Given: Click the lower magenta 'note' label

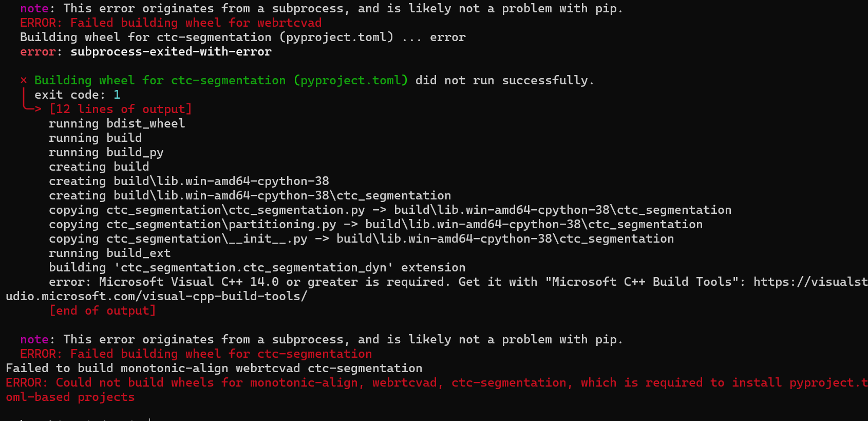Looking at the screenshot, I should (x=34, y=339).
